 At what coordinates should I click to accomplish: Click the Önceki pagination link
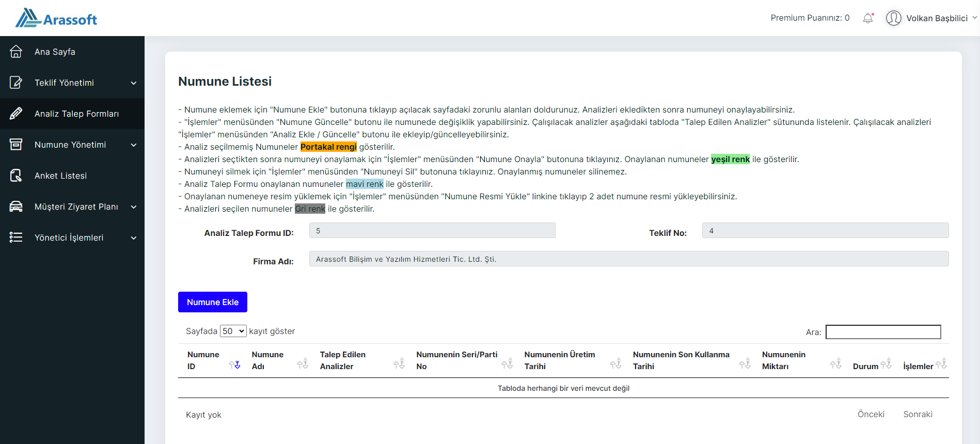871,414
